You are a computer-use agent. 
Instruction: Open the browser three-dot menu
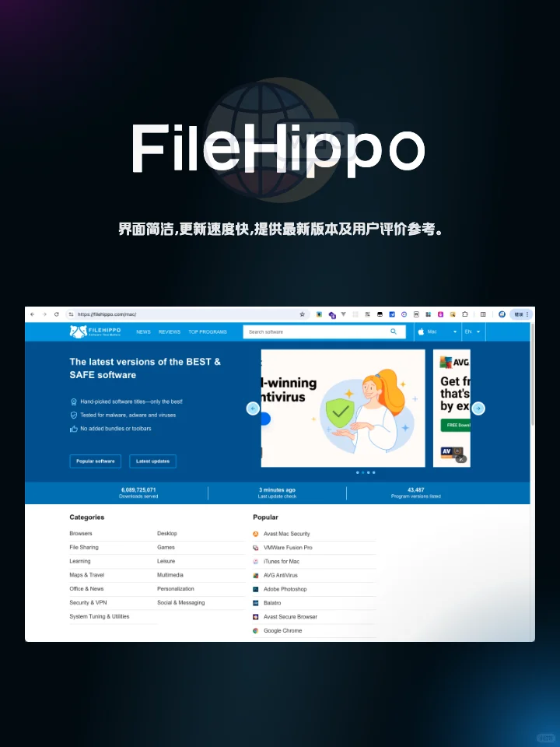click(x=527, y=314)
